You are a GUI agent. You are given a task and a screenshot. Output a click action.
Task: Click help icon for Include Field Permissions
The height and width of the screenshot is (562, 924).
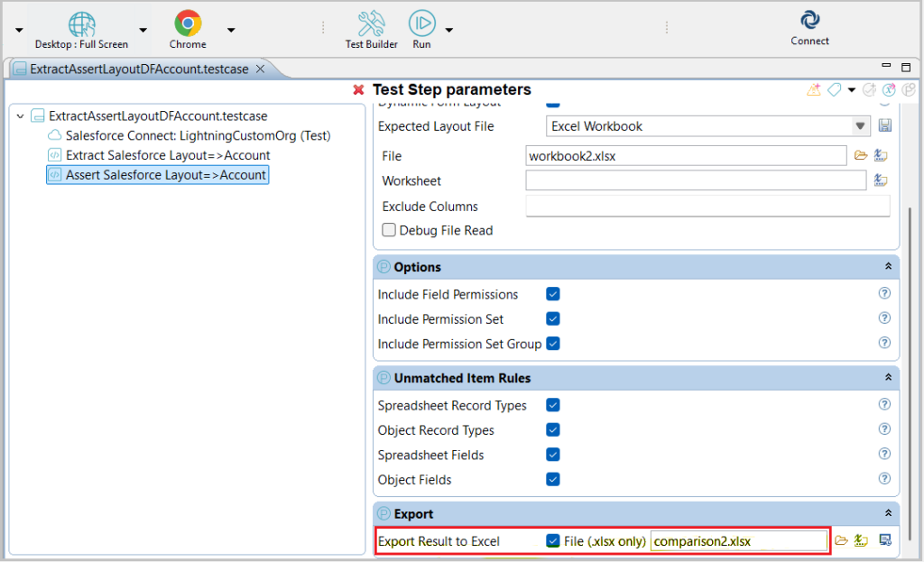(884, 294)
